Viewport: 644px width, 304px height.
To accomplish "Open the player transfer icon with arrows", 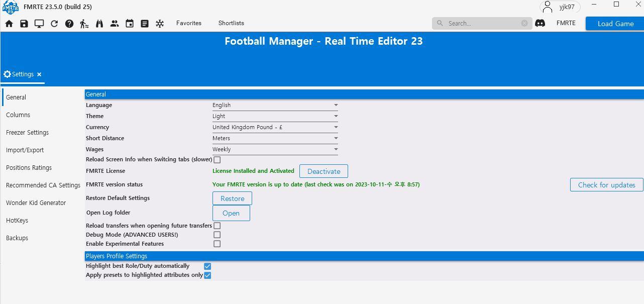I will (x=84, y=24).
